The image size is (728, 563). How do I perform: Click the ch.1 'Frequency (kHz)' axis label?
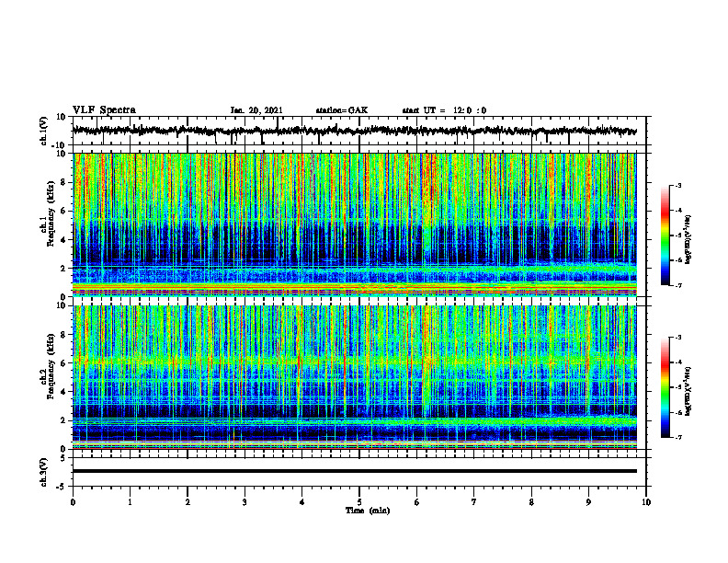click(x=51, y=214)
